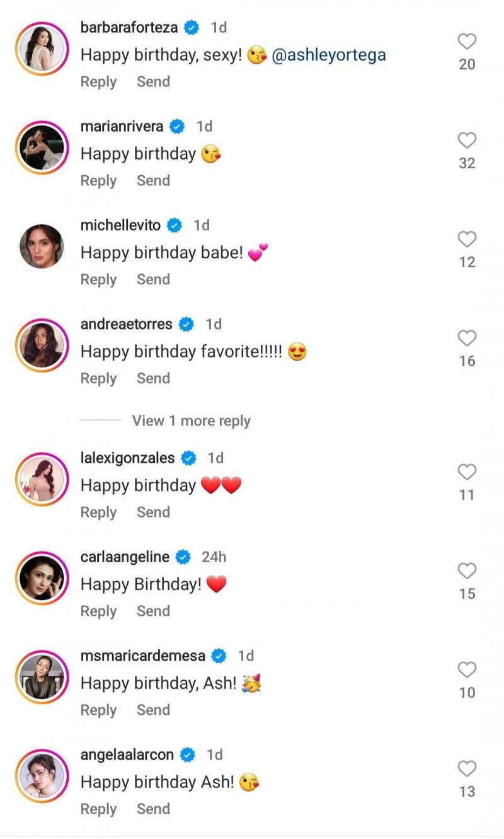Expand 'View 1 more reply' under andreaetorres
Image resolution: width=504 pixels, height=839 pixels.
click(x=191, y=420)
